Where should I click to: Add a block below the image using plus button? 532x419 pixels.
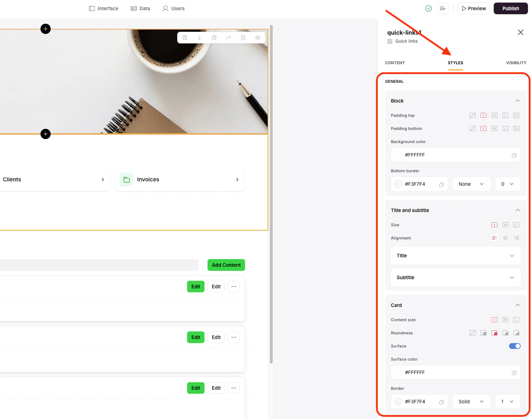pyautogui.click(x=46, y=134)
